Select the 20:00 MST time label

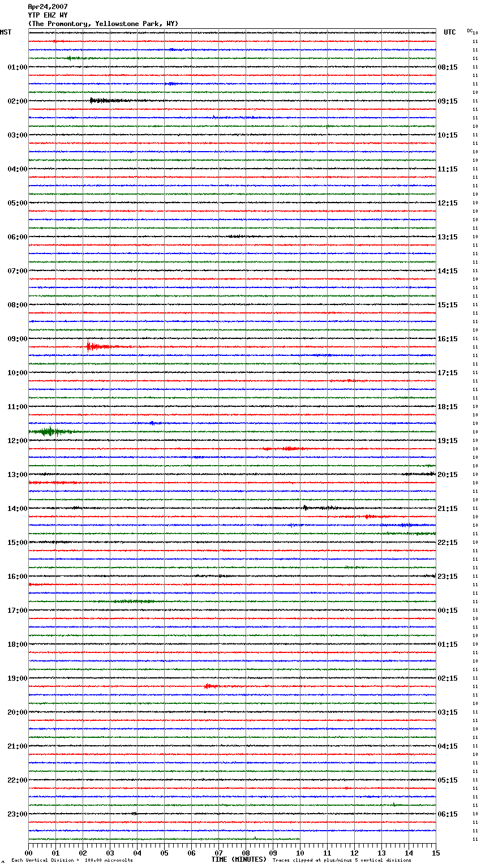point(17,712)
